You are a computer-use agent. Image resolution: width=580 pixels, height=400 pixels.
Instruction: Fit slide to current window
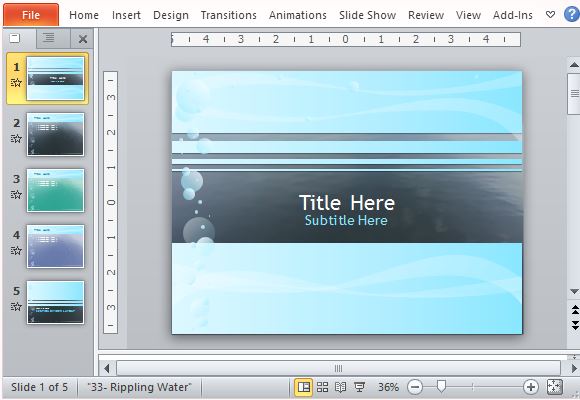(554, 387)
